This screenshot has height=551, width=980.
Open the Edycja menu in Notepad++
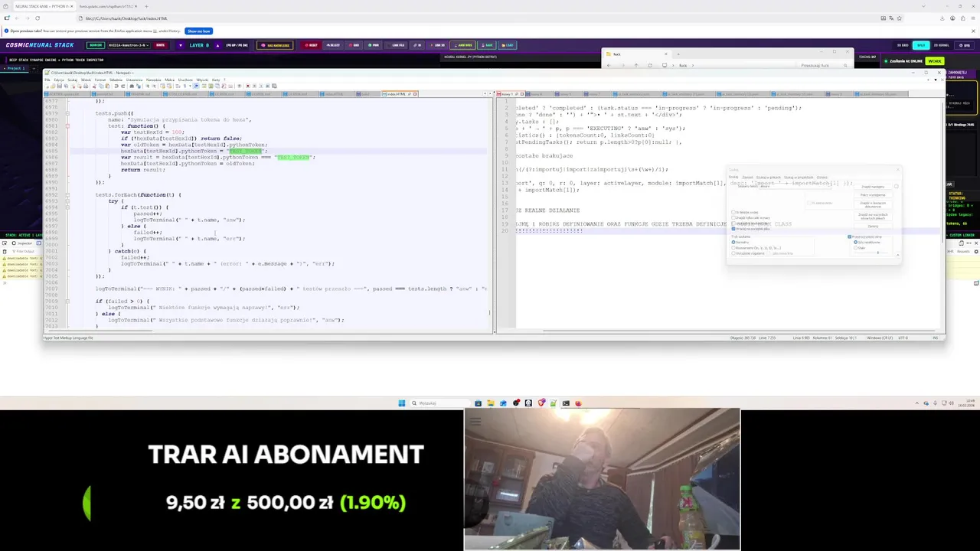(x=57, y=80)
